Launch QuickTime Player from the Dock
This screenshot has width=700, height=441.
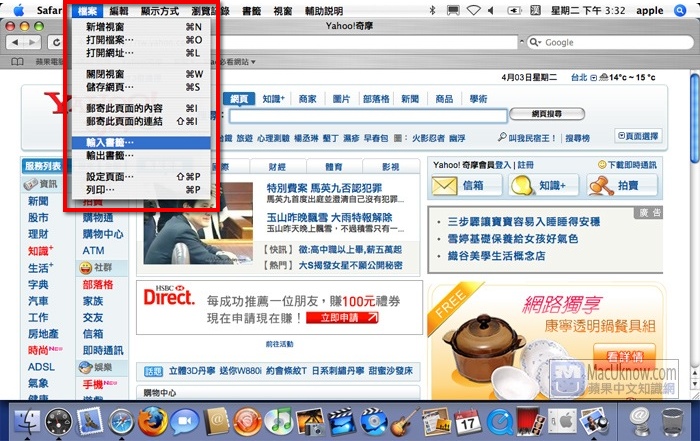tap(499, 422)
